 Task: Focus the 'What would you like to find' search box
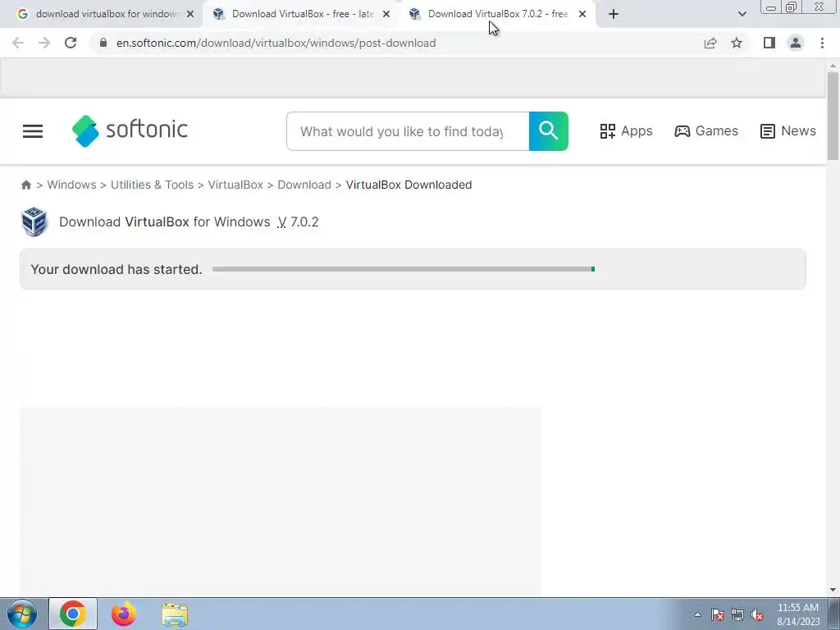(x=408, y=131)
